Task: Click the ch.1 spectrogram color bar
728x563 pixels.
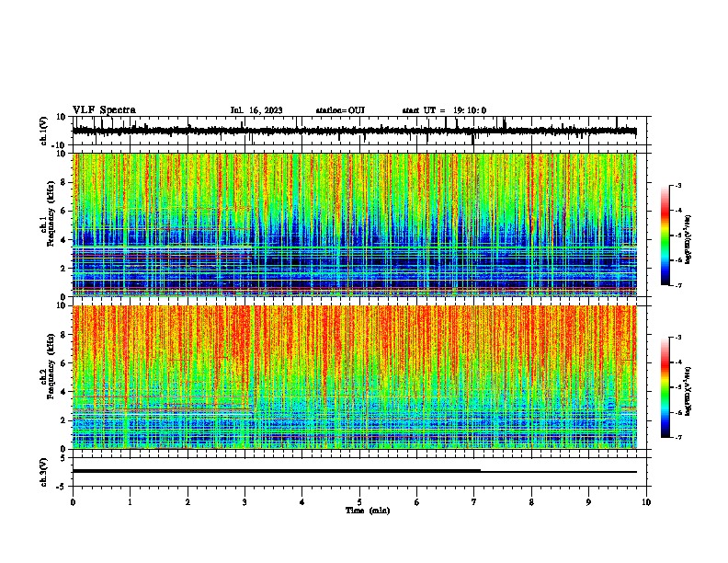Action: (x=665, y=236)
